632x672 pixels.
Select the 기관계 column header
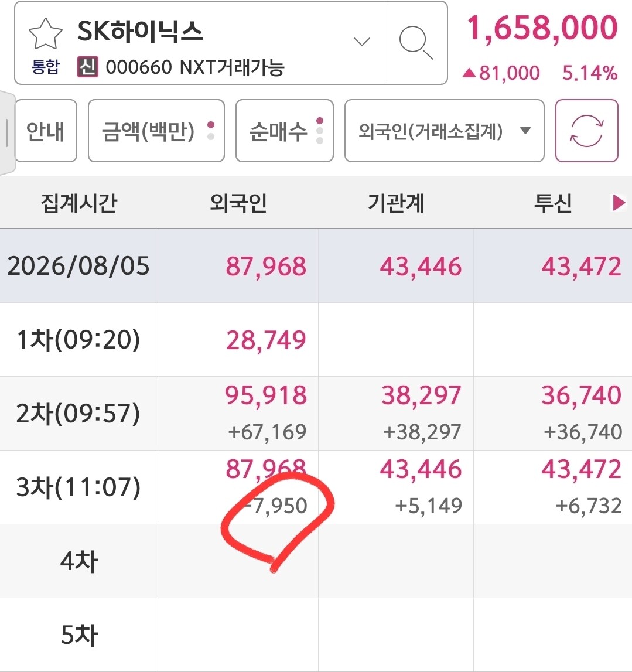396,203
